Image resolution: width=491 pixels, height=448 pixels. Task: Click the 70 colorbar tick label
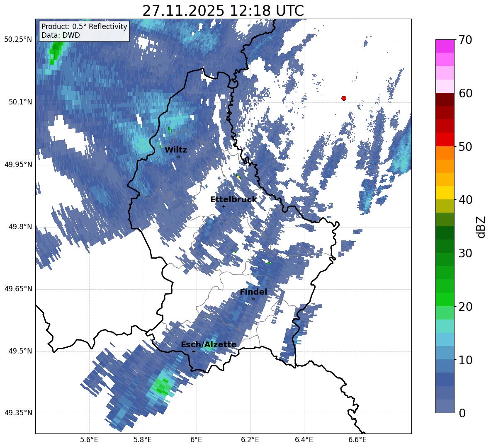point(466,40)
